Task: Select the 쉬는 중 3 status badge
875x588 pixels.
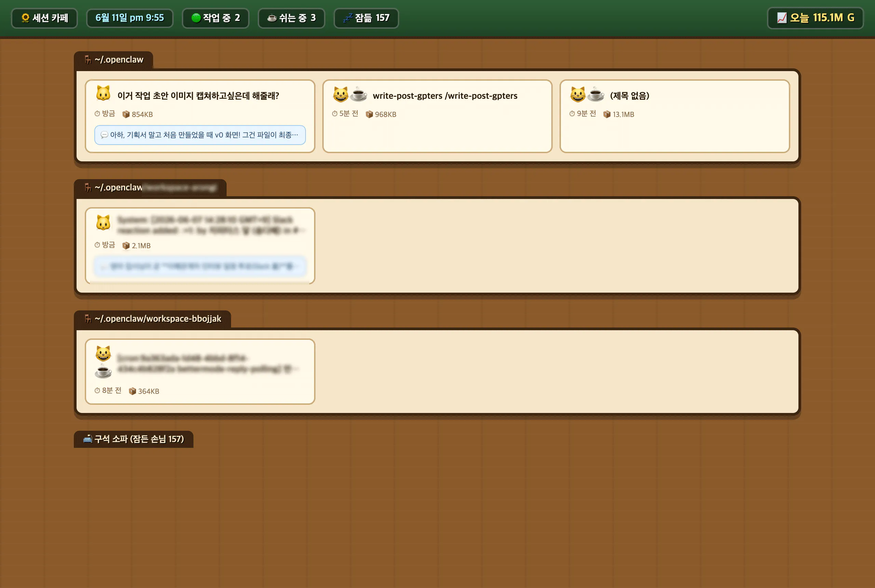Action: (x=291, y=18)
